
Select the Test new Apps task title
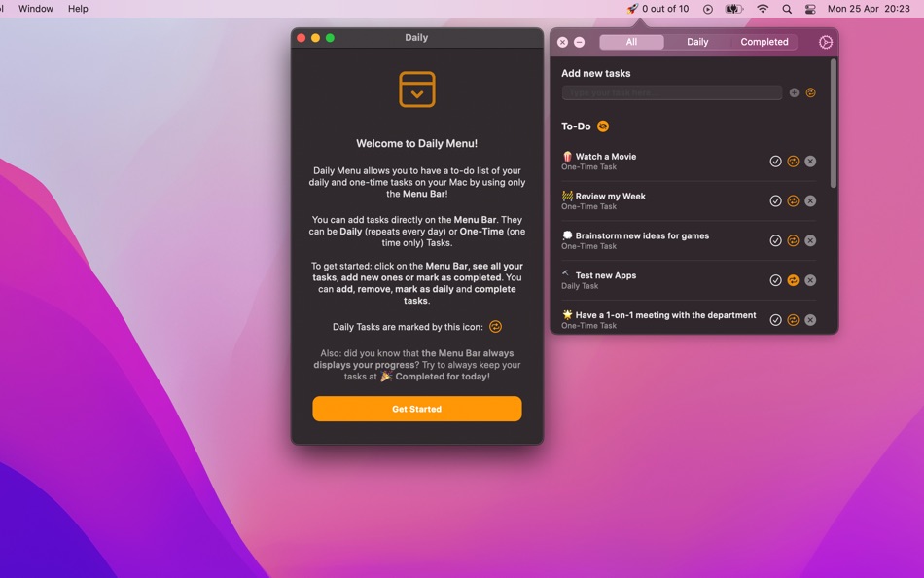click(606, 275)
